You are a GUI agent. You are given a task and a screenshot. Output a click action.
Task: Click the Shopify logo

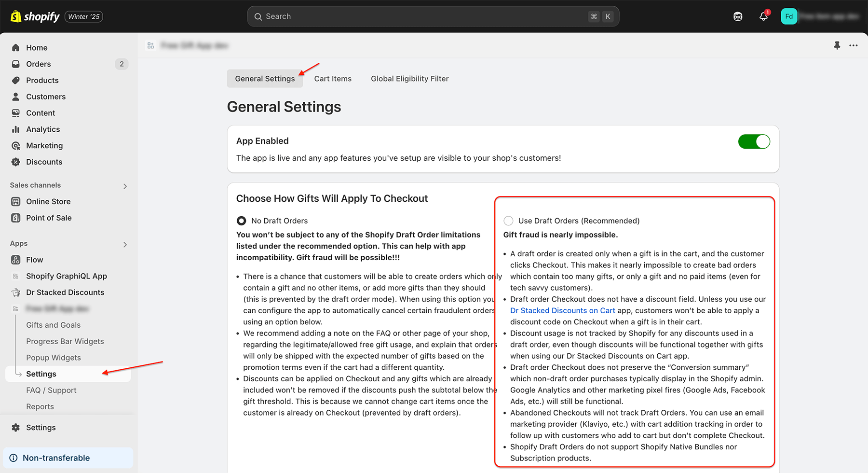pos(35,16)
